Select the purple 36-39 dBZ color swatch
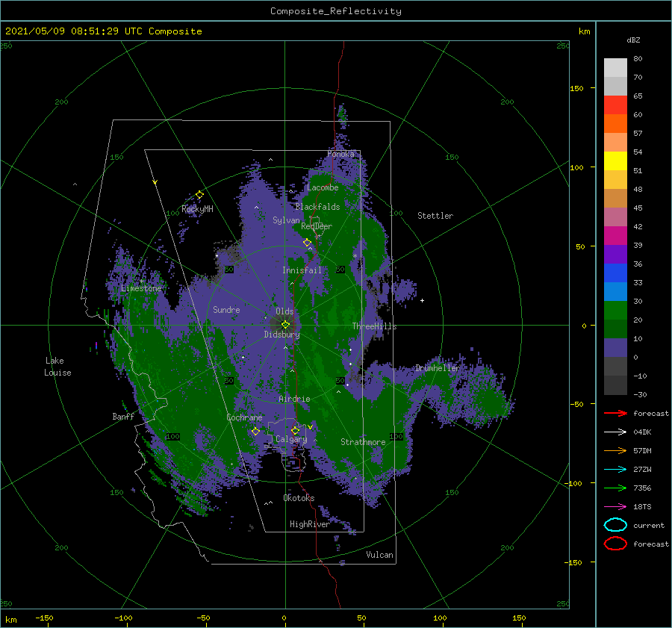 click(615, 255)
